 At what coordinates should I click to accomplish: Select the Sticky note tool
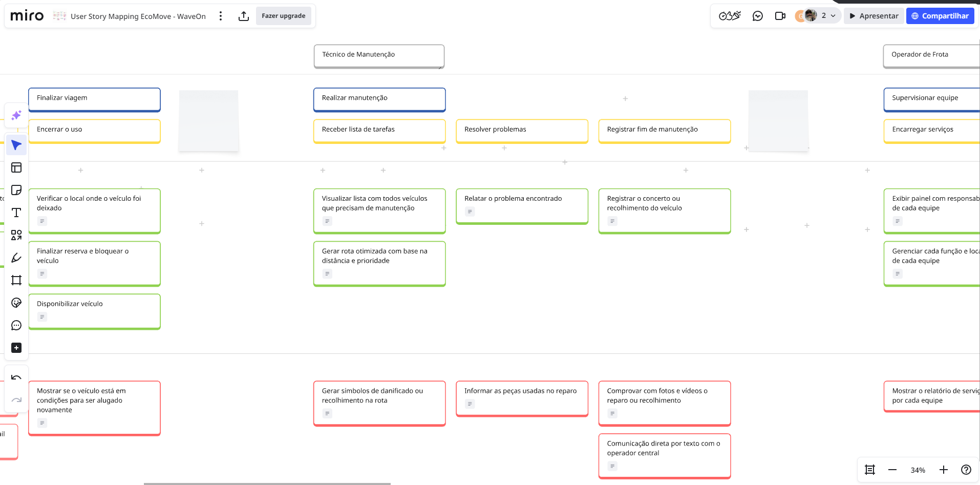tap(16, 190)
